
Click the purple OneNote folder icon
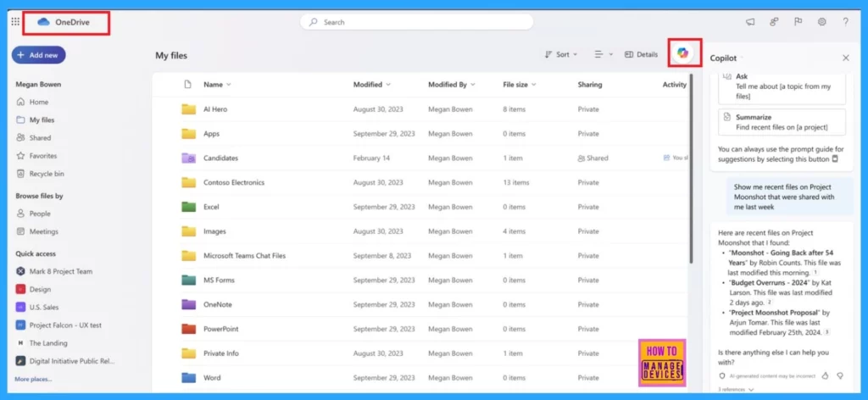click(189, 304)
